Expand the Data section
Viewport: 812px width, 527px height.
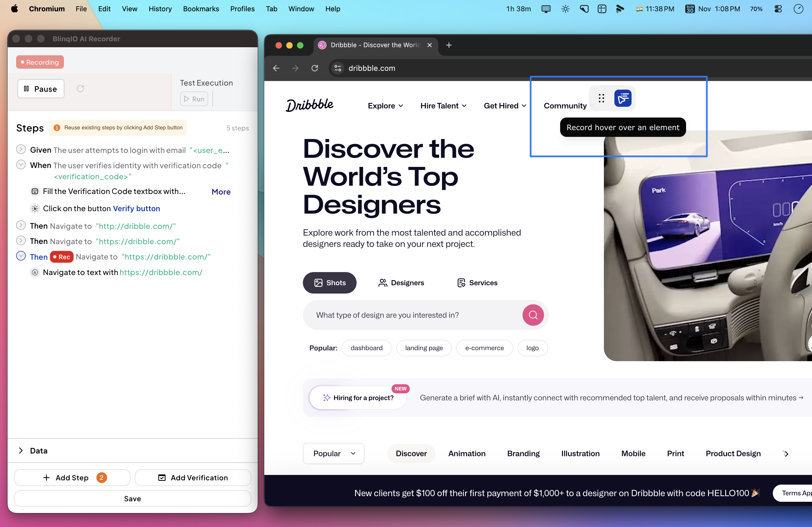[x=21, y=450]
